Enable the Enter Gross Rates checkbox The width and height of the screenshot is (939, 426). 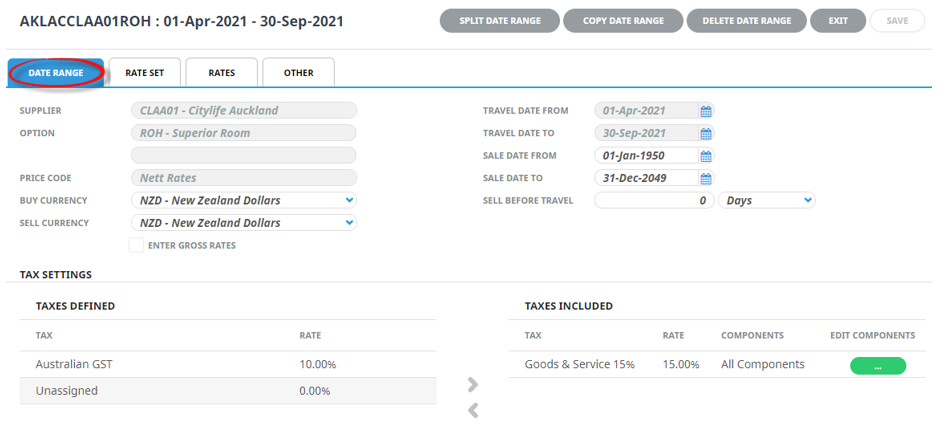pyautogui.click(x=137, y=245)
